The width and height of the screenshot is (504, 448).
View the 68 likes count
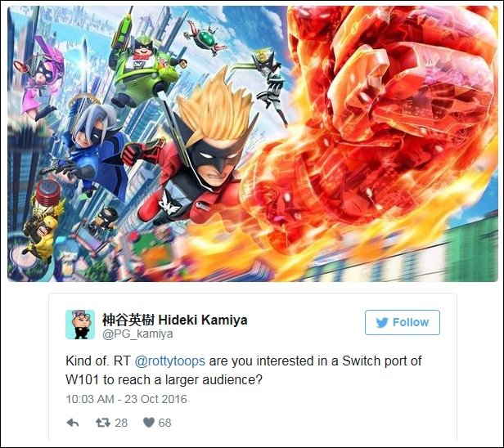point(164,423)
